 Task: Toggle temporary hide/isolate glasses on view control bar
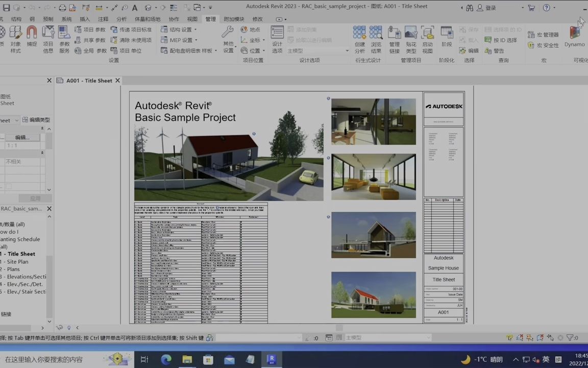coord(59,327)
